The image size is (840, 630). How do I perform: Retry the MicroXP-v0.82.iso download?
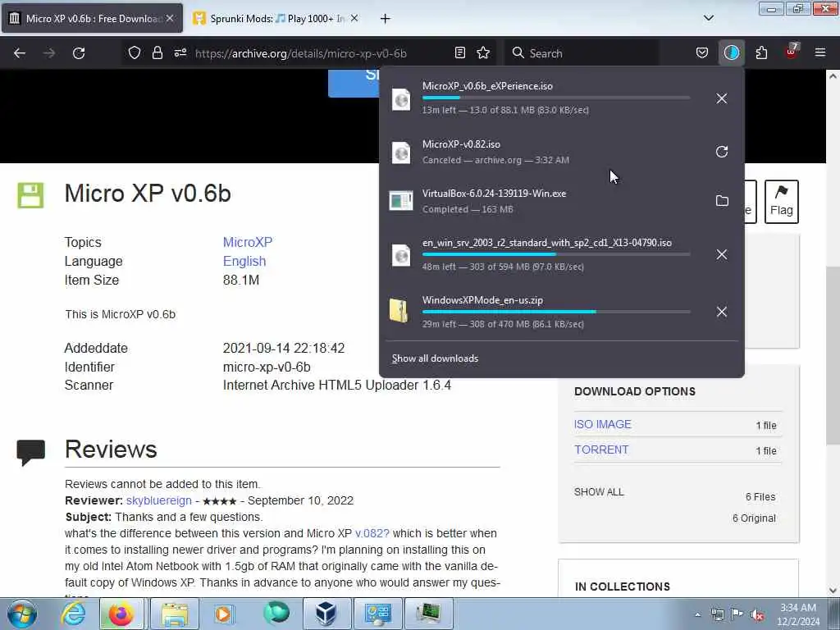pyautogui.click(x=722, y=152)
